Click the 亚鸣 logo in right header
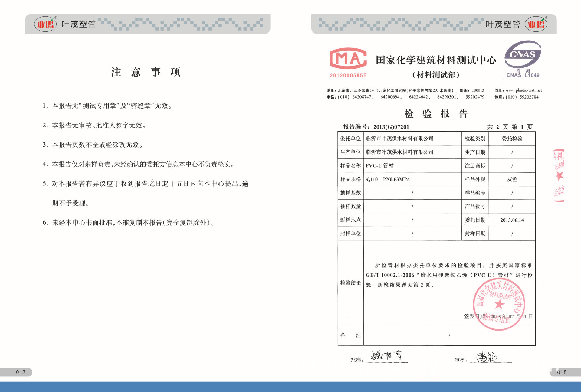The width and height of the screenshot is (581, 392). tap(536, 24)
